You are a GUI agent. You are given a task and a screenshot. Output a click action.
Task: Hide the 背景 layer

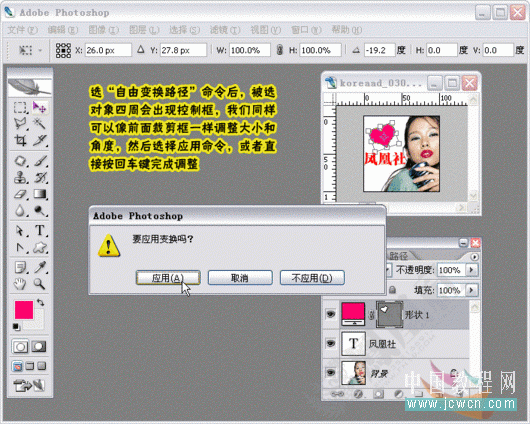click(331, 373)
